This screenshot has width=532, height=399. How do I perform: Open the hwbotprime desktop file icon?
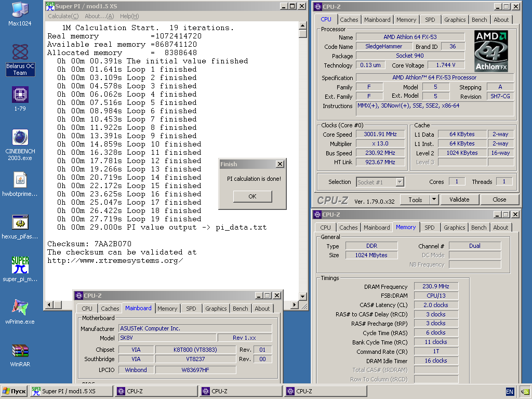pos(20,184)
